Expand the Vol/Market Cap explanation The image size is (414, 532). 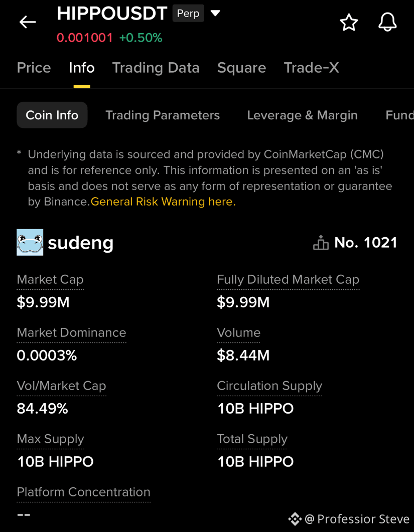point(61,386)
